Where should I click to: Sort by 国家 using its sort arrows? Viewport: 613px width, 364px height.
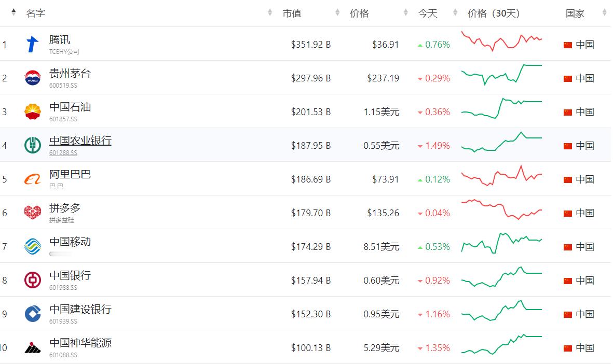click(604, 12)
